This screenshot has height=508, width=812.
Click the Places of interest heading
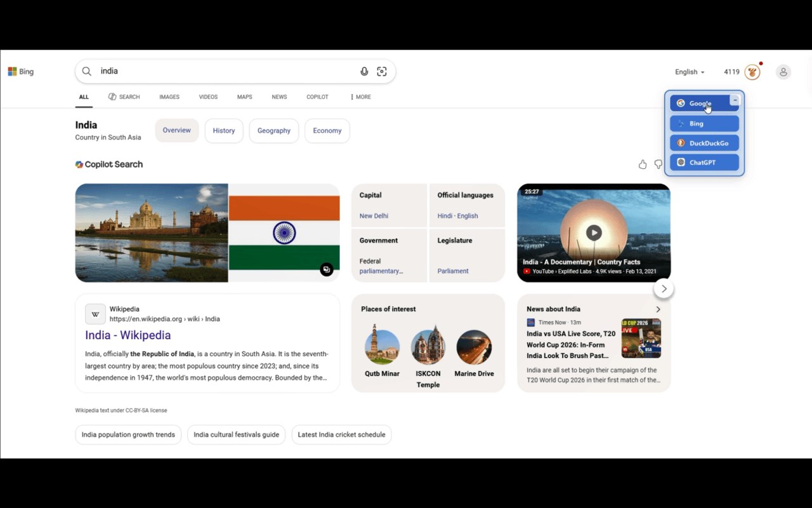(x=388, y=309)
